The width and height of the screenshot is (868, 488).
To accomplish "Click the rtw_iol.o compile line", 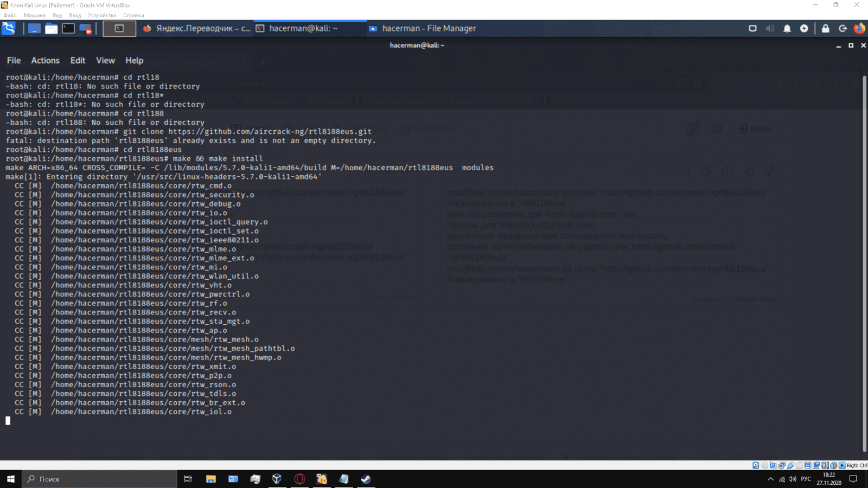I will [123, 412].
